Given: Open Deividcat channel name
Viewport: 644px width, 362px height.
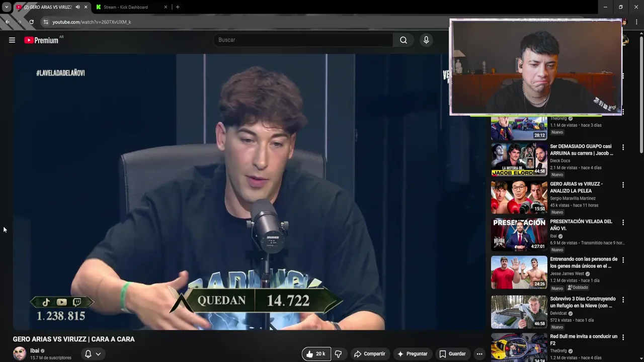Looking at the screenshot, I should (x=558, y=313).
